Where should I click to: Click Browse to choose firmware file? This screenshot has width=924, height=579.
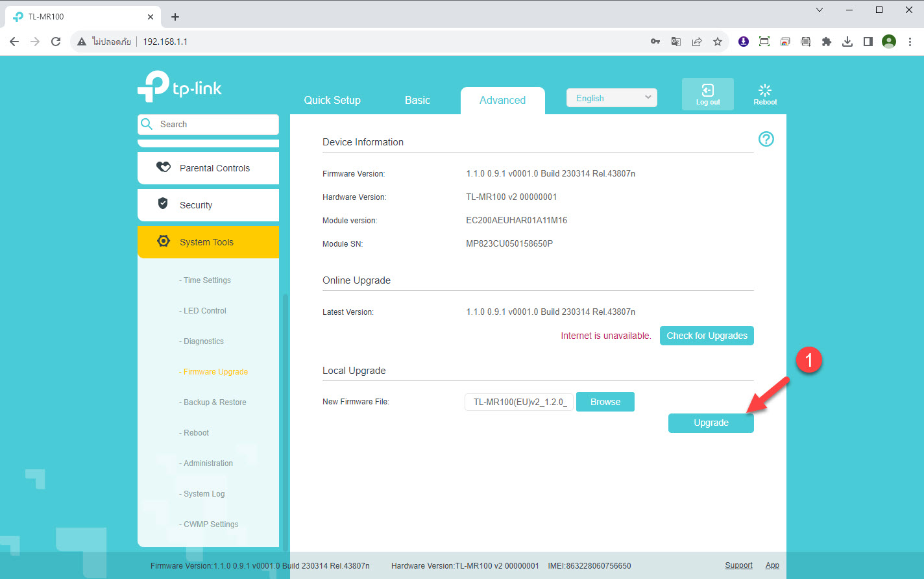(605, 402)
